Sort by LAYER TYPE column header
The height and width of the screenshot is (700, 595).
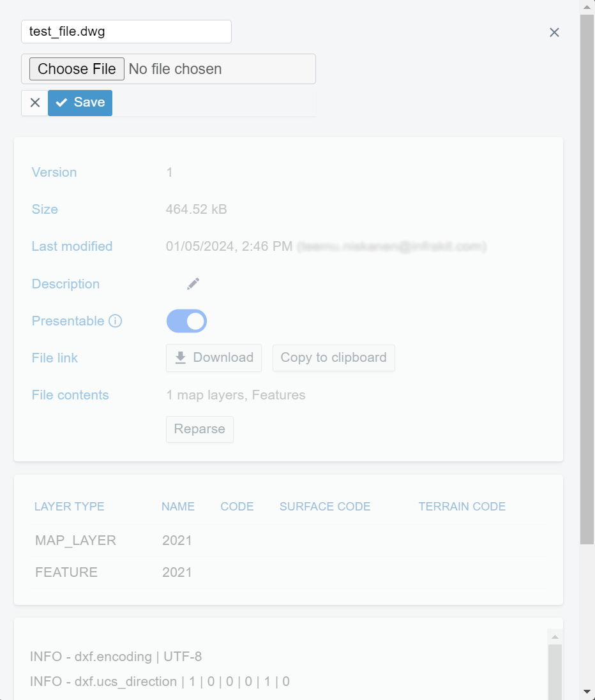point(69,507)
